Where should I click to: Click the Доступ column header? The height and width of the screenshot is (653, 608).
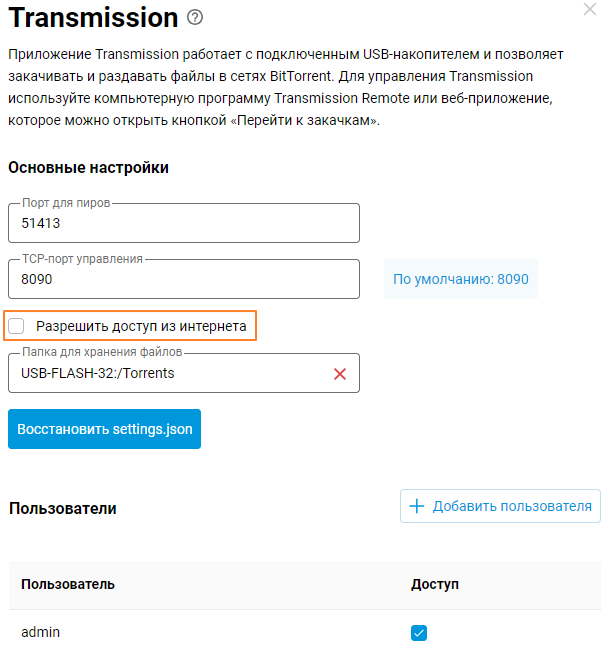point(435,584)
